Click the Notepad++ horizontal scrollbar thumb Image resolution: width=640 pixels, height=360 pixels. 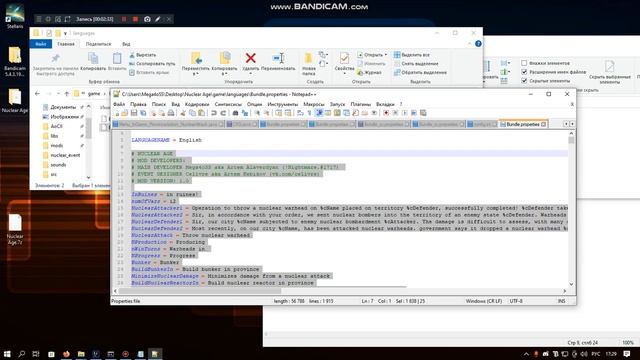click(x=200, y=291)
